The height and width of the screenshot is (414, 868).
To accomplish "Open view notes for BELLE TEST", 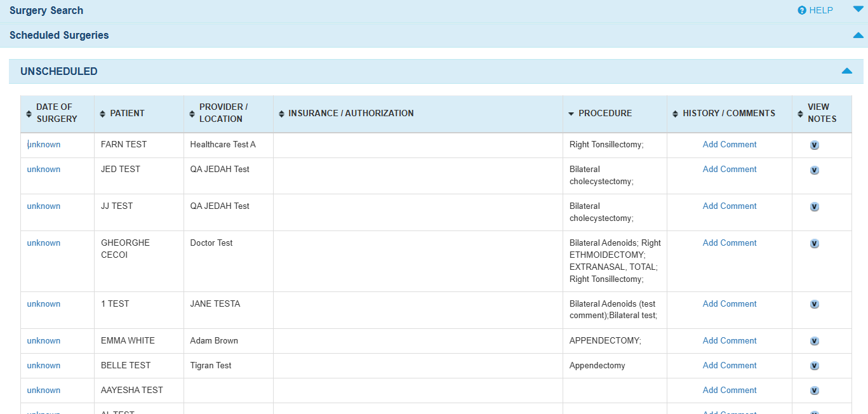I will (x=815, y=366).
